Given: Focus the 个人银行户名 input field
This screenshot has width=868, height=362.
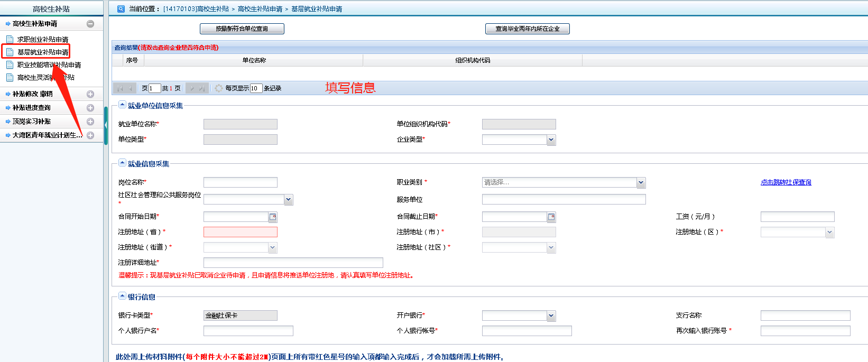Looking at the screenshot, I should tap(248, 331).
